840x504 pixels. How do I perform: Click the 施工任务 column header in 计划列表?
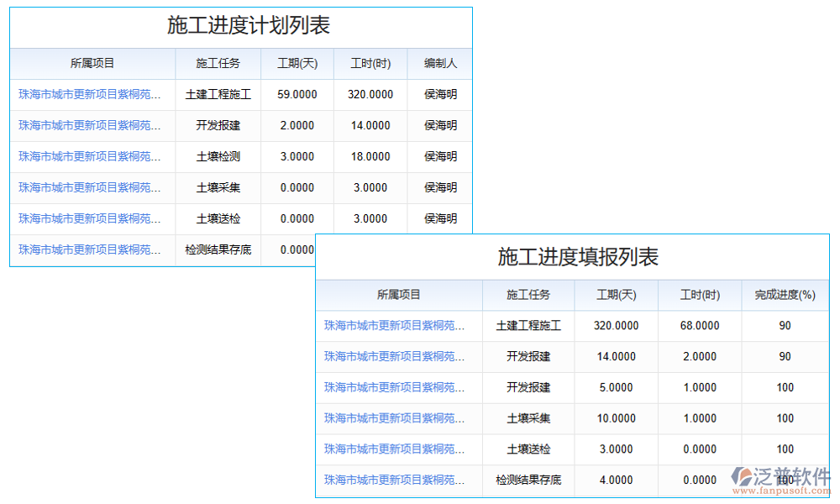pos(219,64)
